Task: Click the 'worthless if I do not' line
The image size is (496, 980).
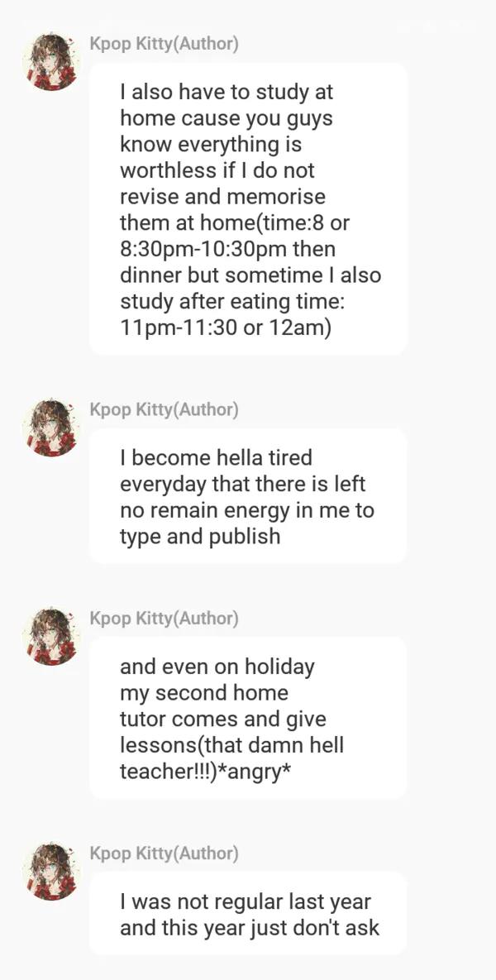Action: point(217,170)
